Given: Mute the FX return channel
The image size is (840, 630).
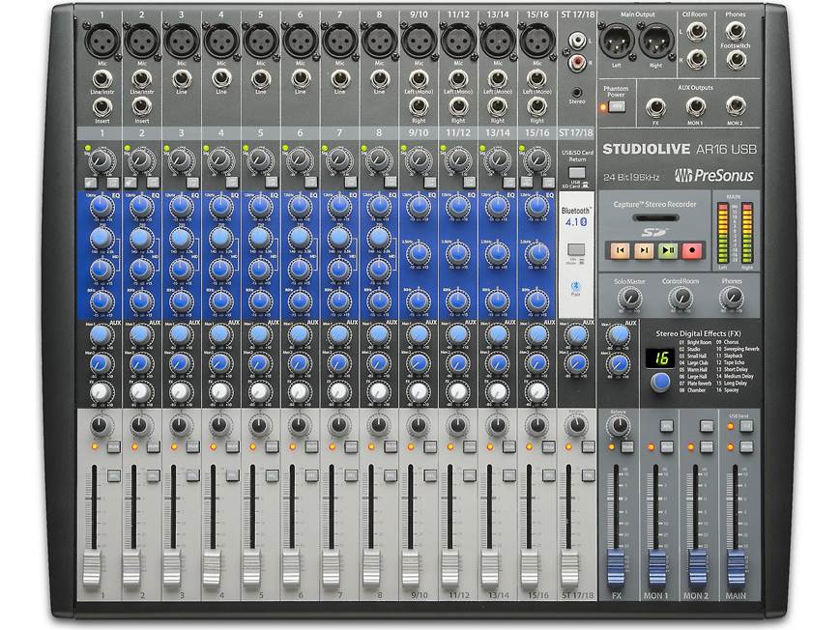Looking at the screenshot, I should (x=627, y=446).
